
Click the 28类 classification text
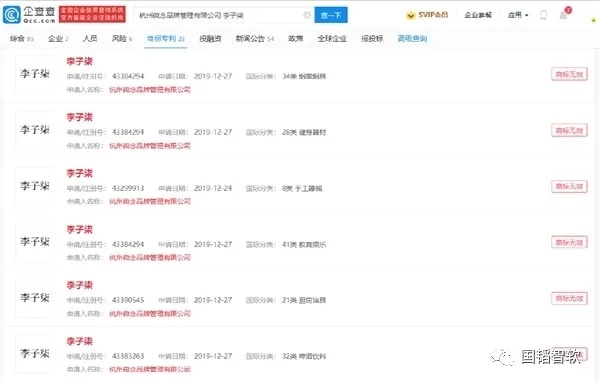click(x=304, y=132)
